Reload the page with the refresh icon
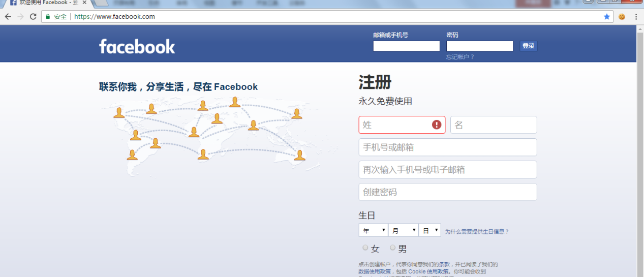Screen dimensions: 644x277 (x=33, y=17)
